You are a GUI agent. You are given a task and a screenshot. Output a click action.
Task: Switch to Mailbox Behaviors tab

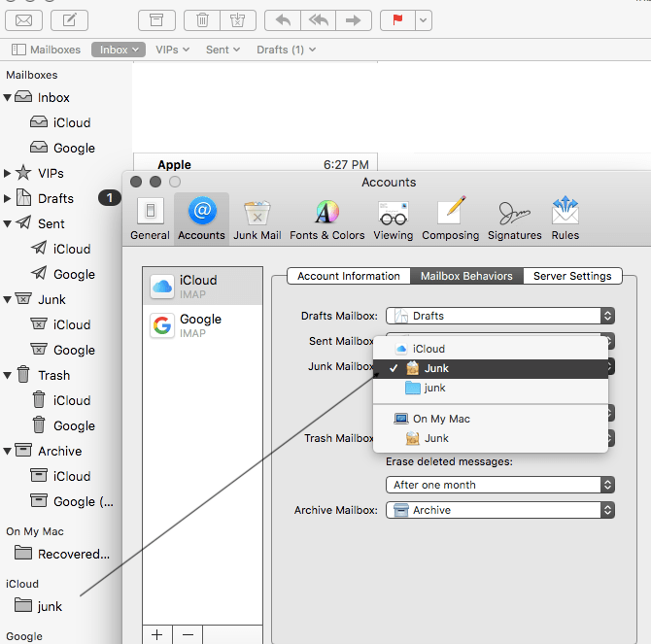point(466,276)
